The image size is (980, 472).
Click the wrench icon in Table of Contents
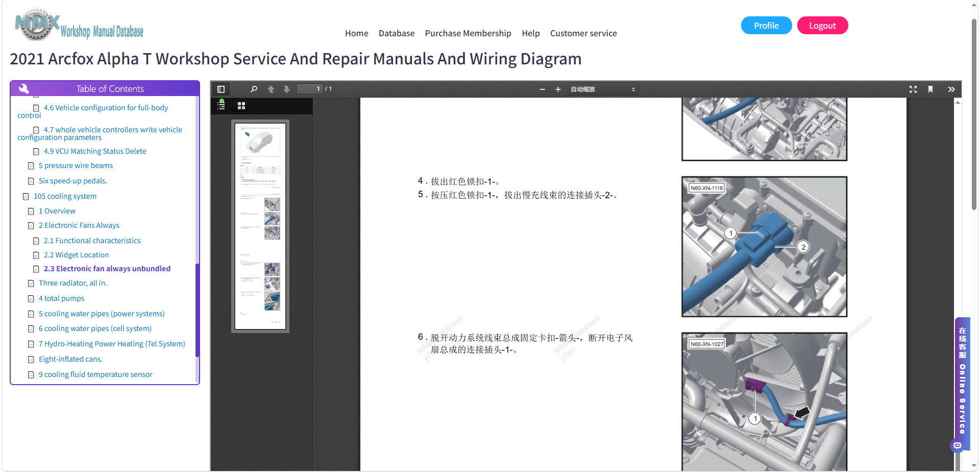(23, 88)
